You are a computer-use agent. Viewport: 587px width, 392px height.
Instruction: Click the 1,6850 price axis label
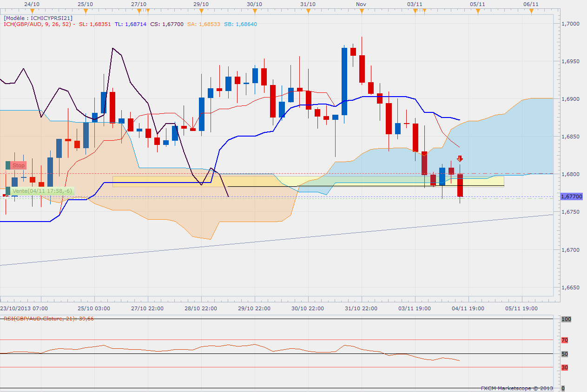point(570,137)
